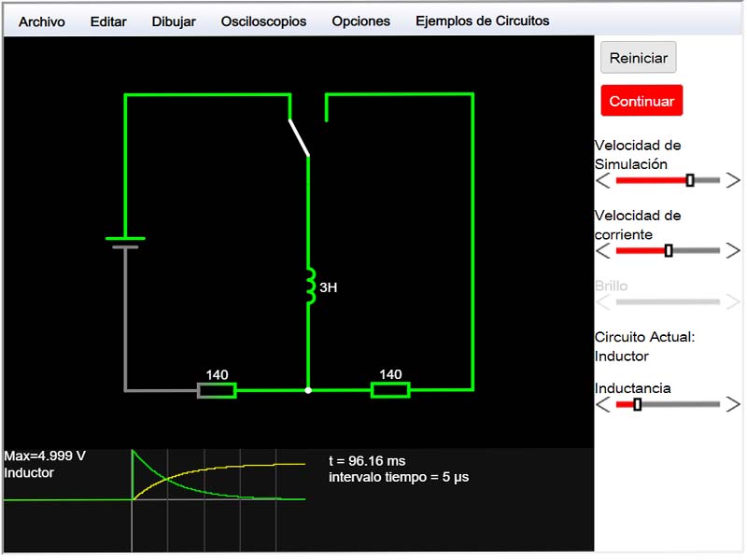
Task: Click the 't = 96.16 ms' time readout
Action: click(x=367, y=461)
